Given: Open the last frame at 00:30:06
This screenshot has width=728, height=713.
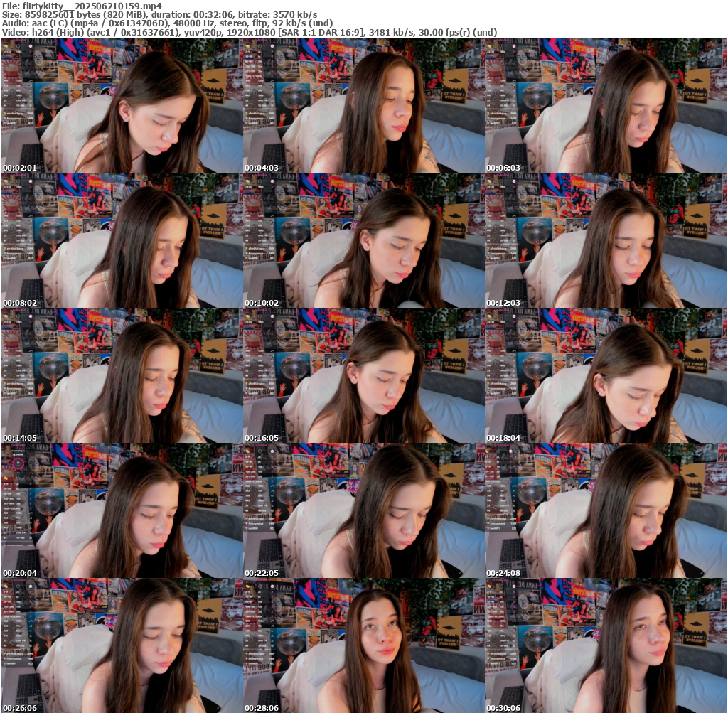Looking at the screenshot, I should coord(605,645).
